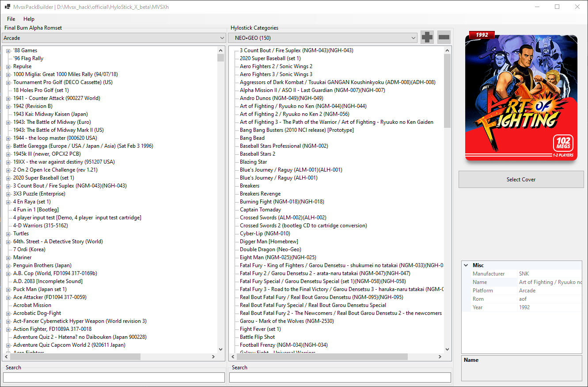Select Alpha Mission II / ASO II entry

pos(312,90)
